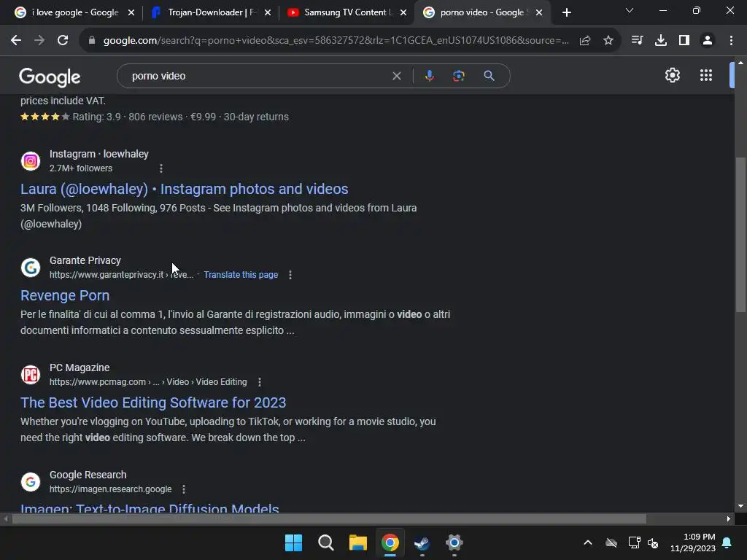Go back to the previous page
The height and width of the screenshot is (560, 747).
pyautogui.click(x=16, y=41)
